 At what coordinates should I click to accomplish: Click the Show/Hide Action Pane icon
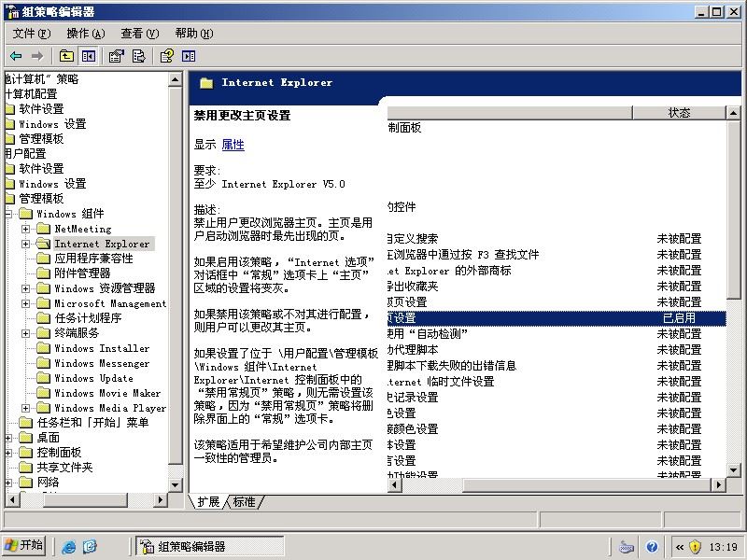(189, 56)
